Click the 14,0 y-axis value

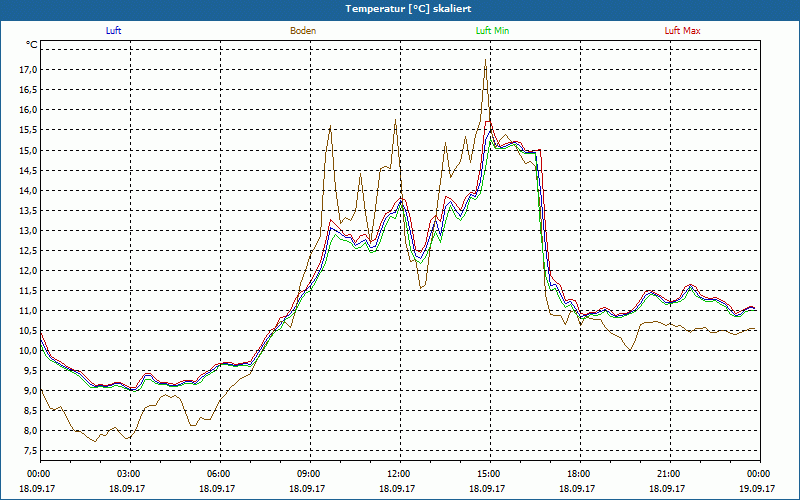coord(28,190)
